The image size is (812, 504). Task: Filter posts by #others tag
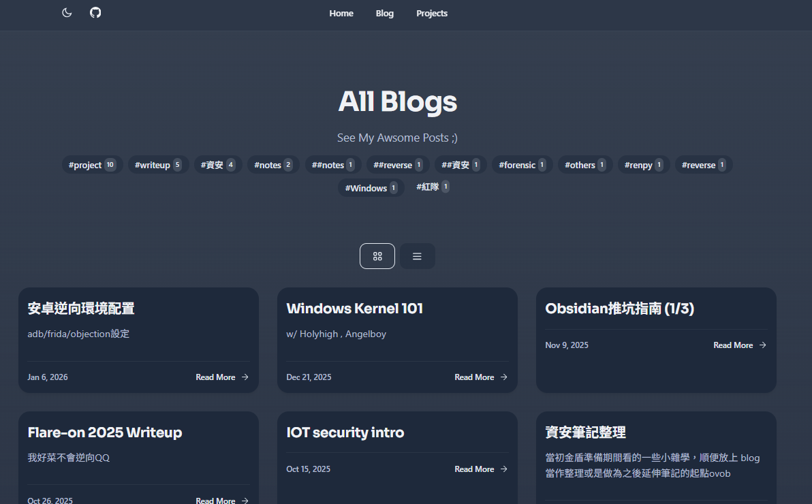pyautogui.click(x=585, y=165)
